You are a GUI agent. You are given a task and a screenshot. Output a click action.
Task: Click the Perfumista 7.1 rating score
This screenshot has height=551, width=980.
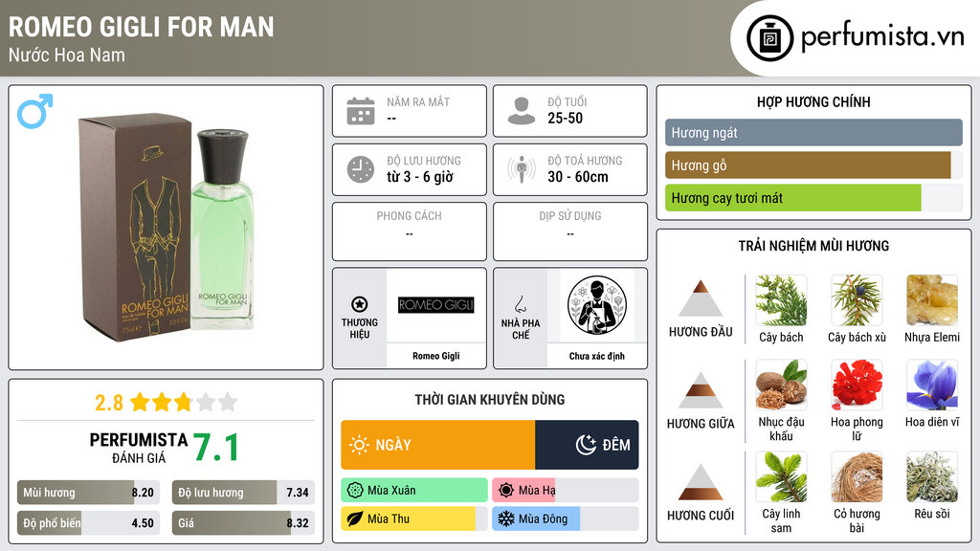pyautogui.click(x=215, y=448)
